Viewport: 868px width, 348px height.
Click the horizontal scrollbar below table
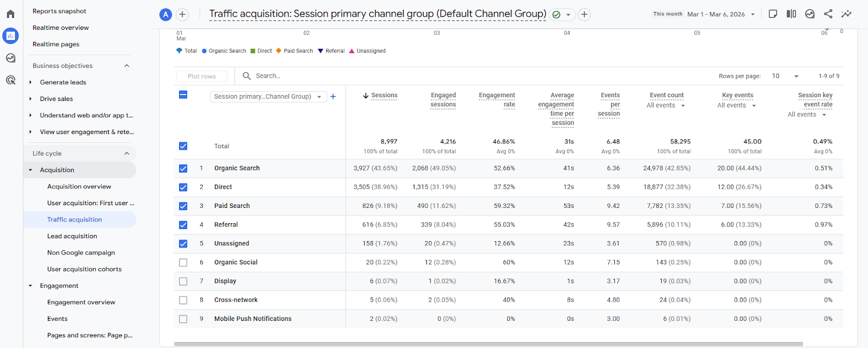488,344
